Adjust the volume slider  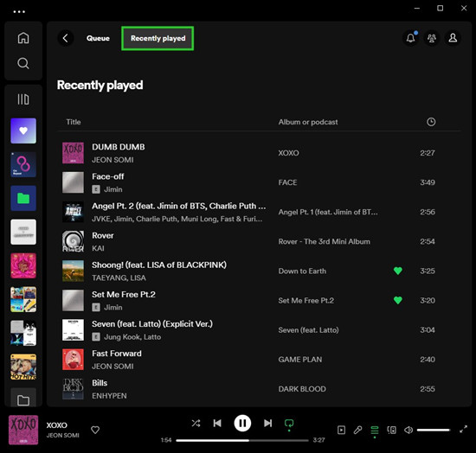[434, 430]
